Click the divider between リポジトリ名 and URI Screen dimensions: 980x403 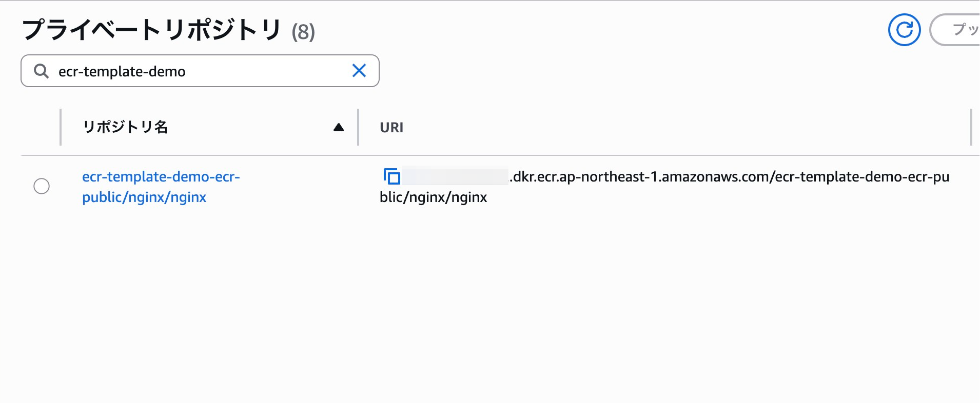tap(358, 127)
